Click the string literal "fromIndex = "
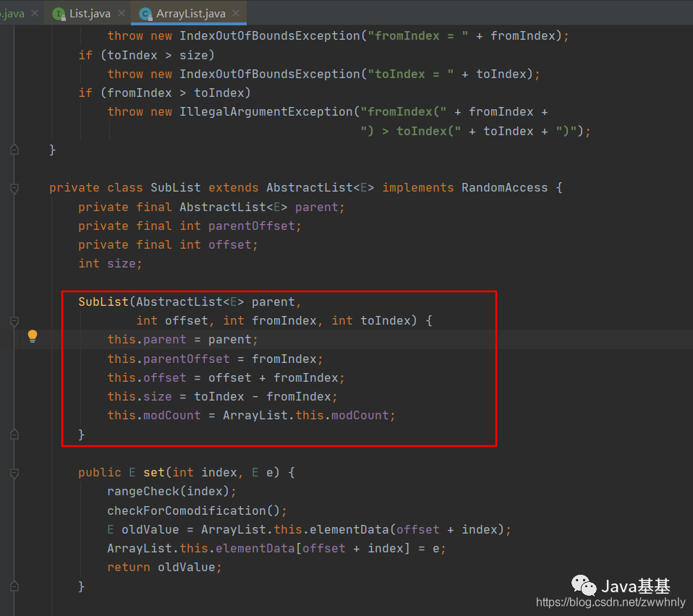 (418, 35)
